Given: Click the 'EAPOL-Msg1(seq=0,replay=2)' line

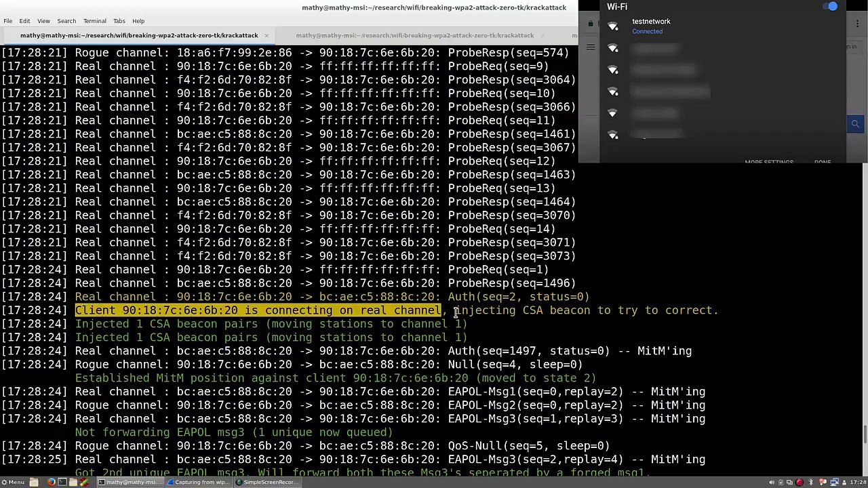Looking at the screenshot, I should pyautogui.click(x=353, y=392).
